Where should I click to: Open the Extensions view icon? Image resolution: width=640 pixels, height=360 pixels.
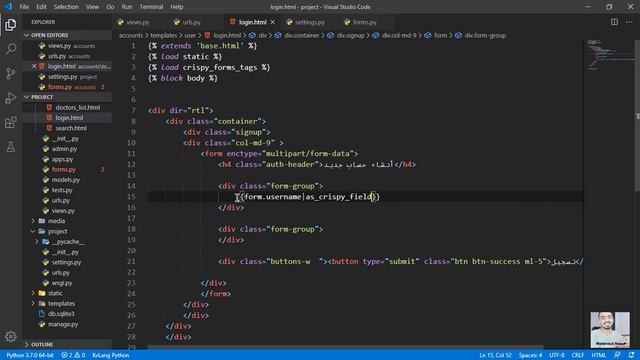point(11,122)
